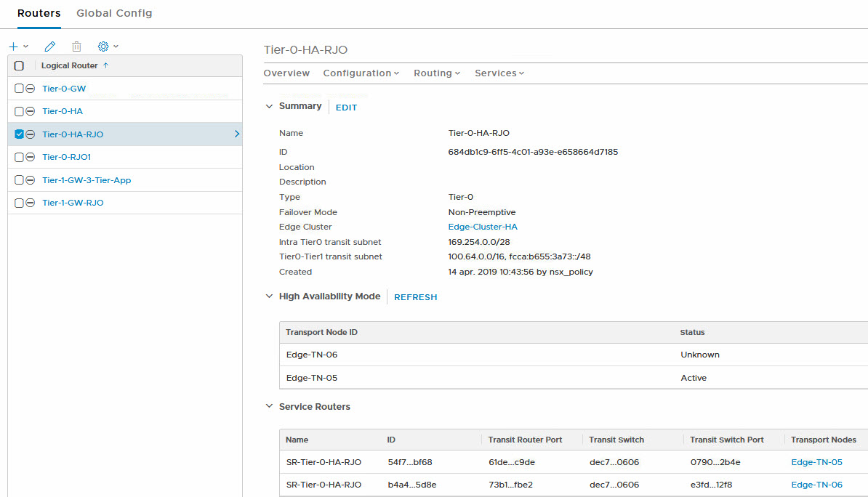Click the status icon next to Tier-1-GW-RJO
Screen dimensions: 868x497
(x=31, y=203)
